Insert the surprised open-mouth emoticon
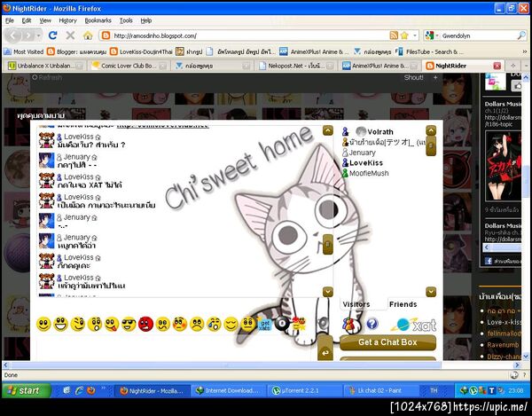Image resolution: width=532 pixels, height=416 pixels. click(x=95, y=324)
